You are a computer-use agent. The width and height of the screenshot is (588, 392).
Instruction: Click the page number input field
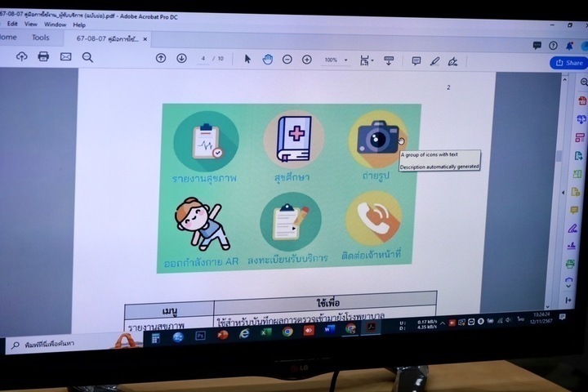pos(203,59)
